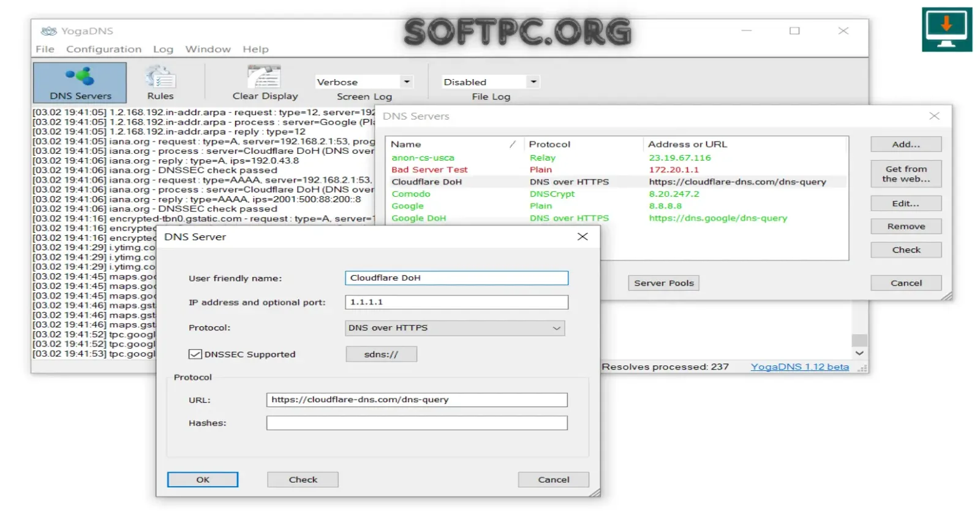This screenshot has height=526, width=980.
Task: Focus the User friendly name field
Action: click(457, 278)
